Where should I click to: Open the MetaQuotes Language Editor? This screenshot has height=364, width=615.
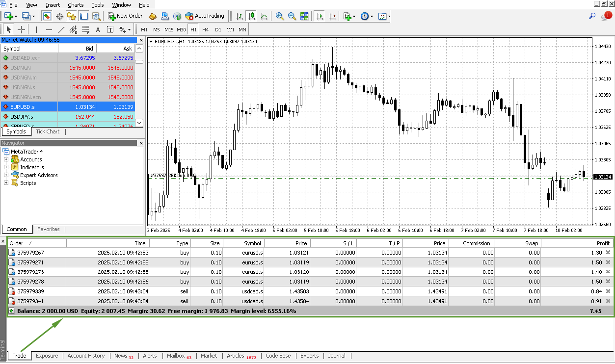coord(153,15)
